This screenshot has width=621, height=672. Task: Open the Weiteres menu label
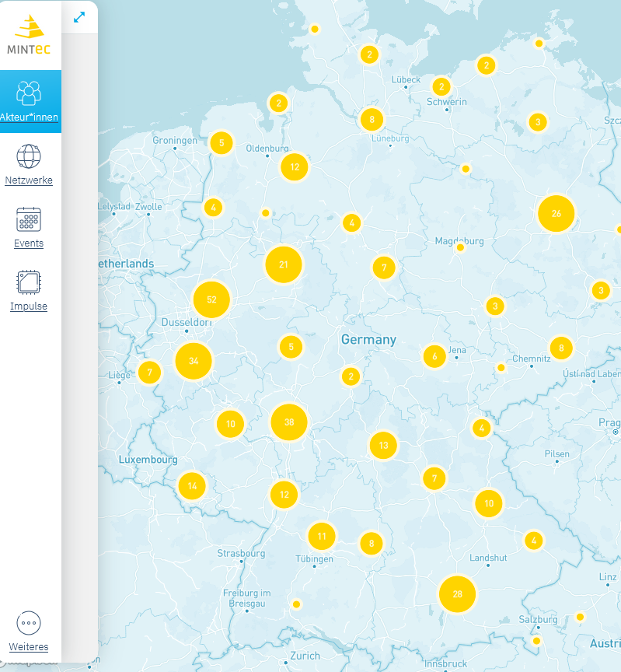(x=29, y=647)
